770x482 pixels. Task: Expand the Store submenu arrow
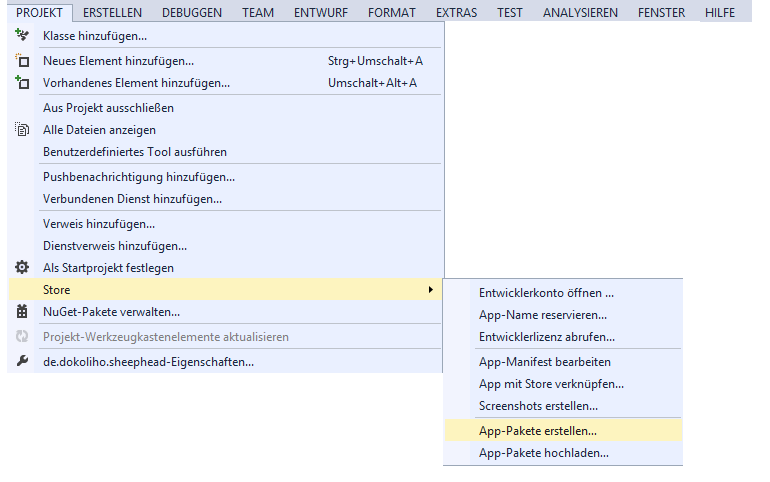point(430,290)
